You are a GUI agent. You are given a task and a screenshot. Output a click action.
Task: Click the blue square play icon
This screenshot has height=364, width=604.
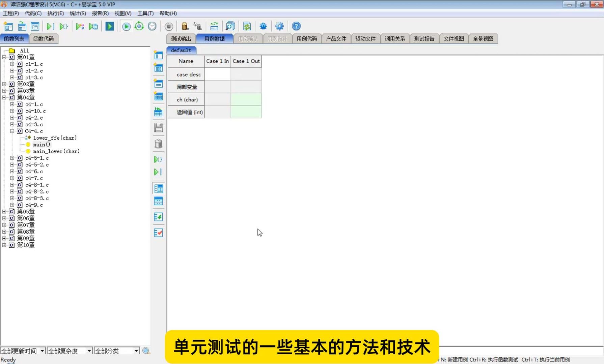coord(110,26)
